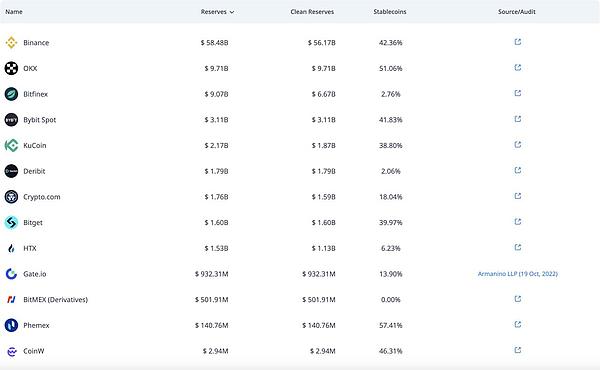Open Deribit external source icon
Screen dimensions: 600x370
tap(517, 170)
